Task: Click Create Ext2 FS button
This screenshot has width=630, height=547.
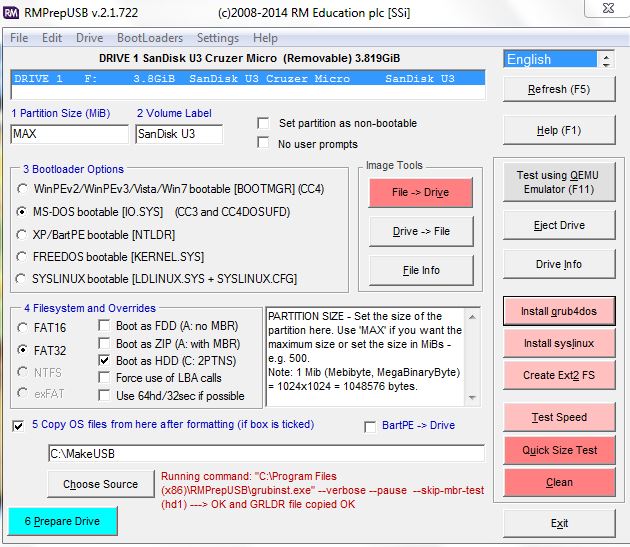Action: [x=559, y=375]
